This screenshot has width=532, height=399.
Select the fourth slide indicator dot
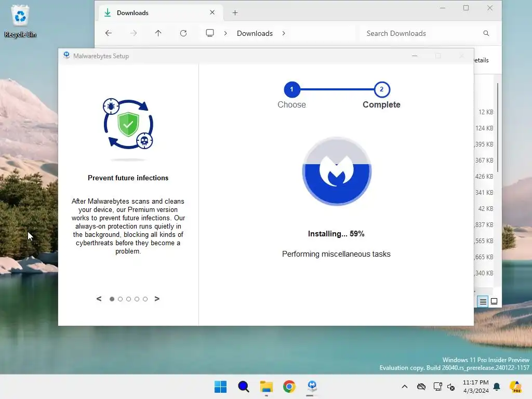pyautogui.click(x=137, y=299)
